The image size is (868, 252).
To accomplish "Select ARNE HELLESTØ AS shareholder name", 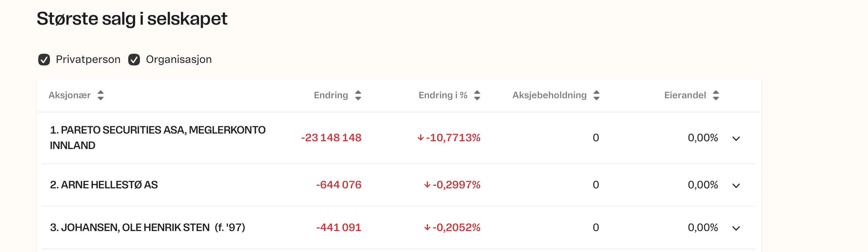I will [x=104, y=185].
